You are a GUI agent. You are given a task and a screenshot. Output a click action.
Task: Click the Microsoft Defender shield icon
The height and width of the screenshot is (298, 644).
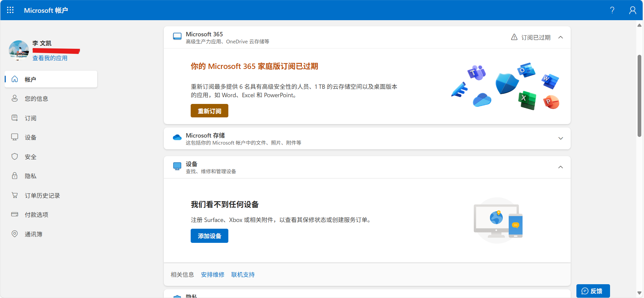(507, 83)
